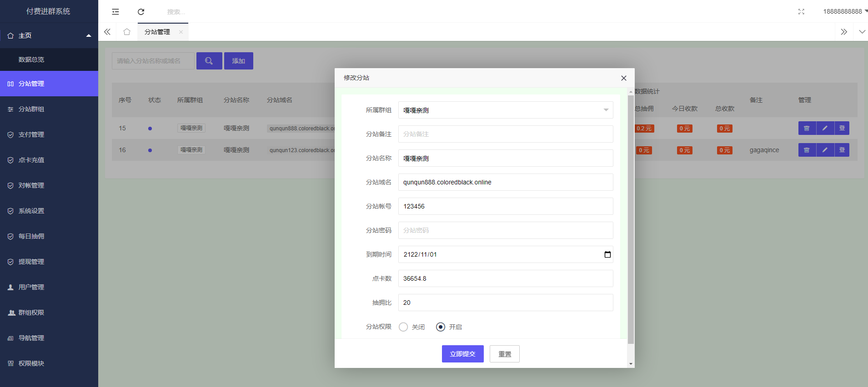
Task: Click 0.2 元 commission badge
Action: 644,129
